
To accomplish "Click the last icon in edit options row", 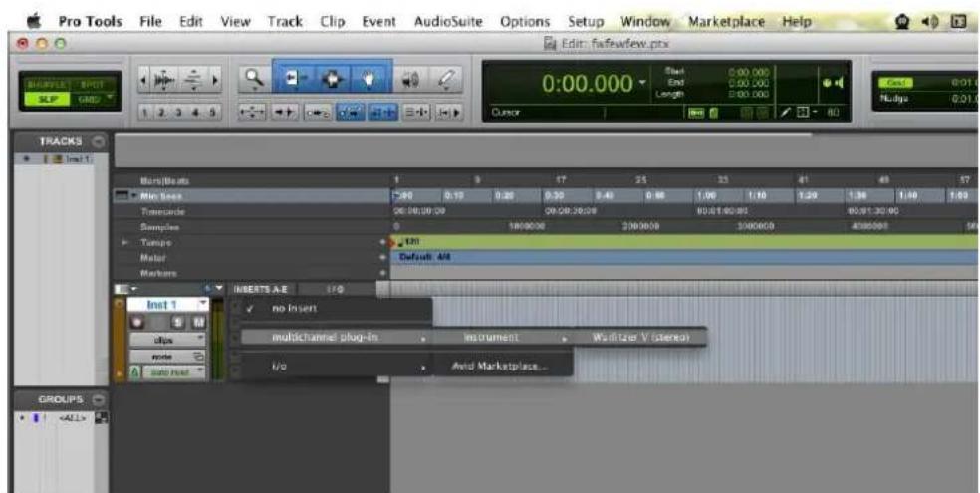I will (447, 113).
